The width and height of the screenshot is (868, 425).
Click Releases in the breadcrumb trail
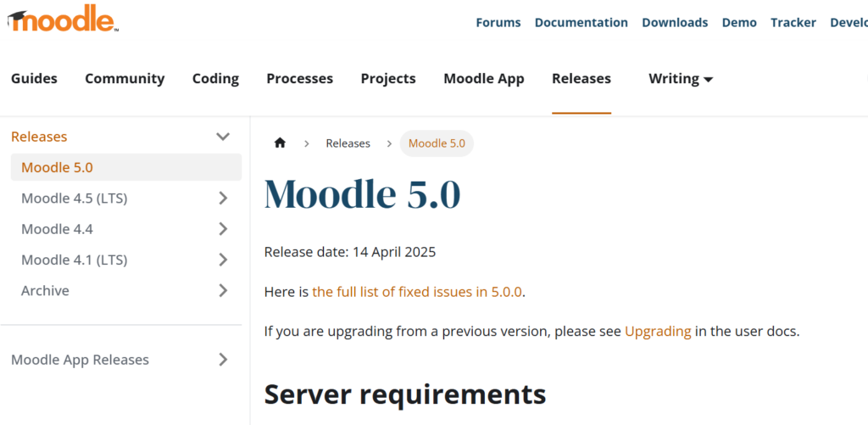pos(348,143)
